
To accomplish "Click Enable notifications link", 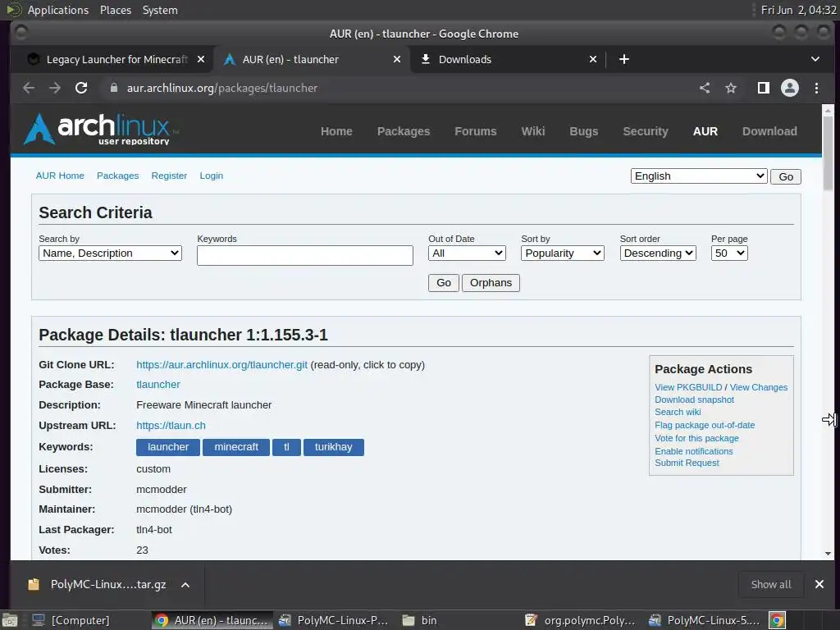I will (x=694, y=451).
